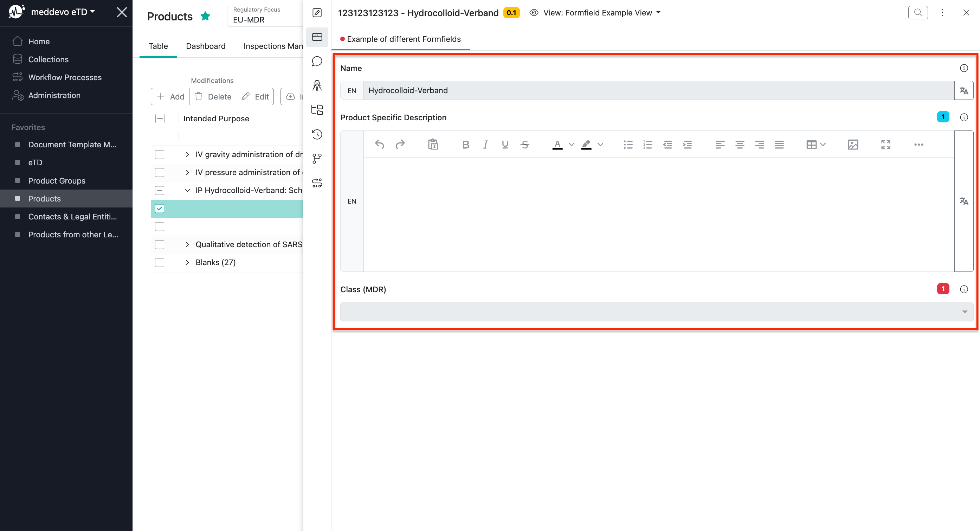This screenshot has width=980, height=531.
Task: Click translate icon for Product Specific Description
Action: 963,201
